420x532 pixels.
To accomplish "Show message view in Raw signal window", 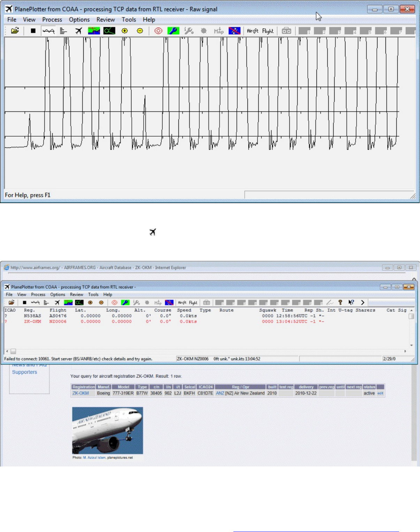I will [63, 31].
